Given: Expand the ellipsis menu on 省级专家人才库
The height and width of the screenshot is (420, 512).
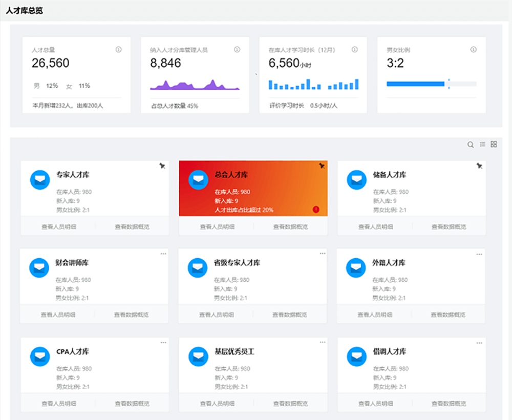Looking at the screenshot, I should 323,254.
